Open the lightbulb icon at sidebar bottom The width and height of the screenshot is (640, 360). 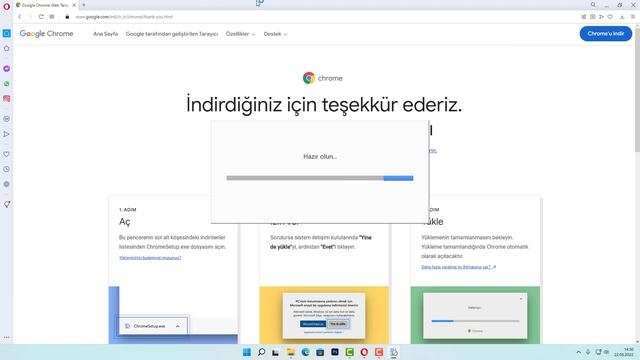pyautogui.click(x=7, y=204)
